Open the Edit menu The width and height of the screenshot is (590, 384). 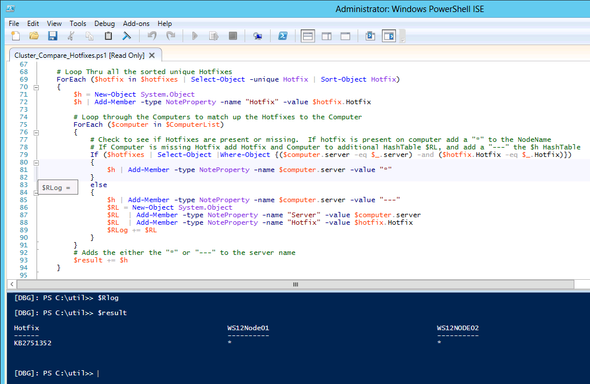tap(33, 23)
